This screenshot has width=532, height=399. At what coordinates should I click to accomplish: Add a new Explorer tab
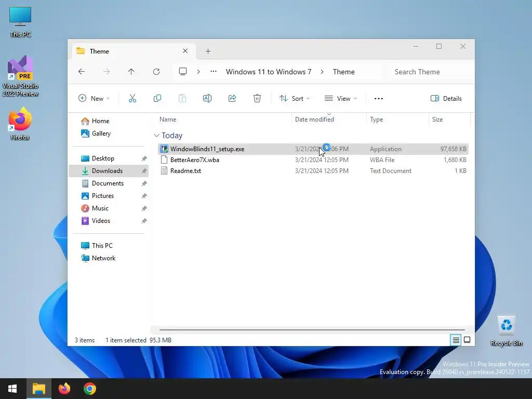coord(208,51)
